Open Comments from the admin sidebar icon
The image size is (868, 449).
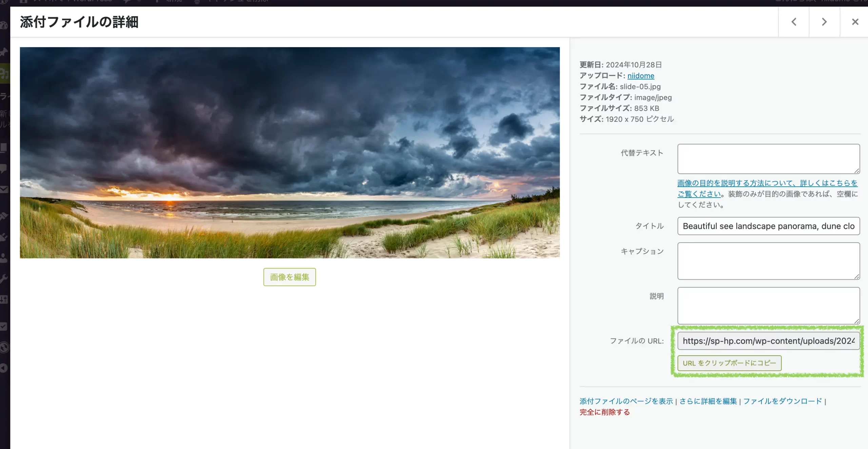pos(3,168)
